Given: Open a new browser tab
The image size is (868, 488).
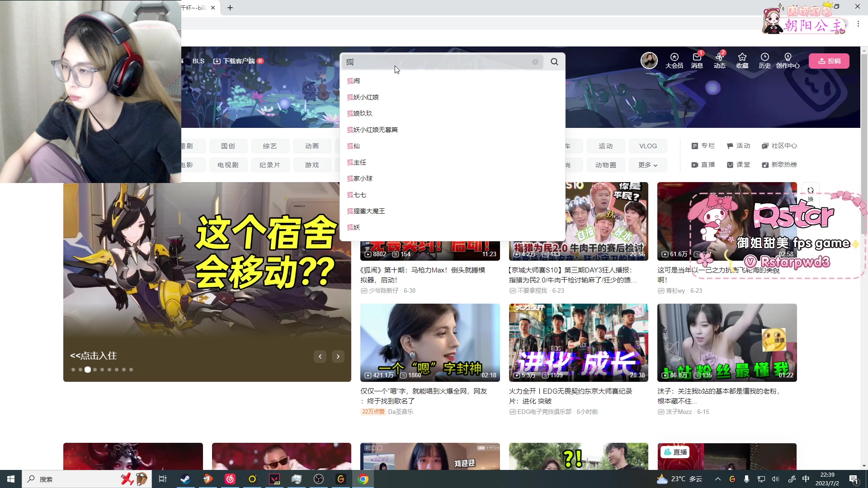Looking at the screenshot, I should click(230, 8).
